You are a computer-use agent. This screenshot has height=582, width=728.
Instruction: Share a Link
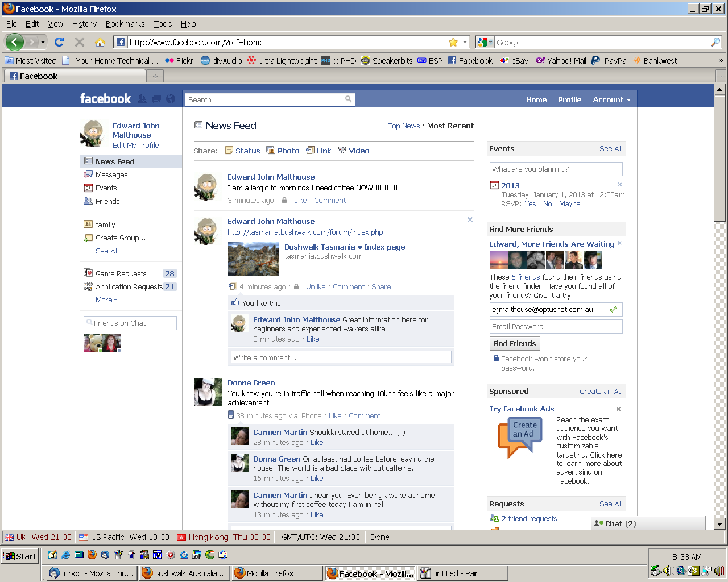[x=318, y=151]
